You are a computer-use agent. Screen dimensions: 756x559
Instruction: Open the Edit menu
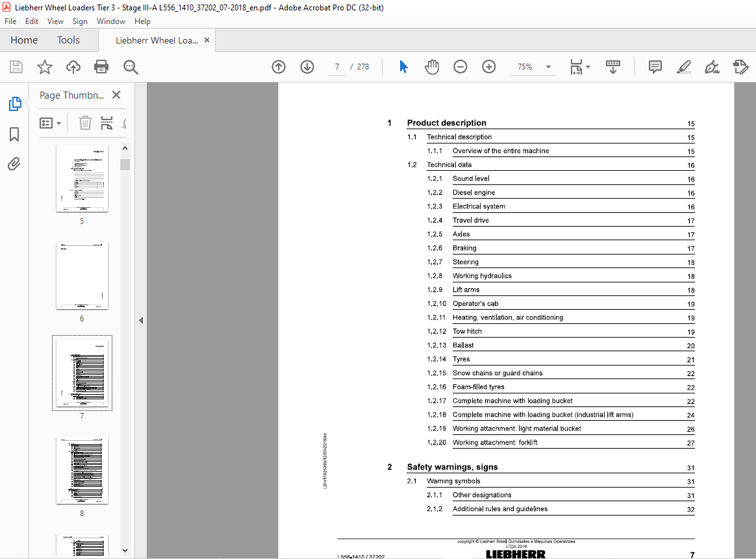click(32, 21)
